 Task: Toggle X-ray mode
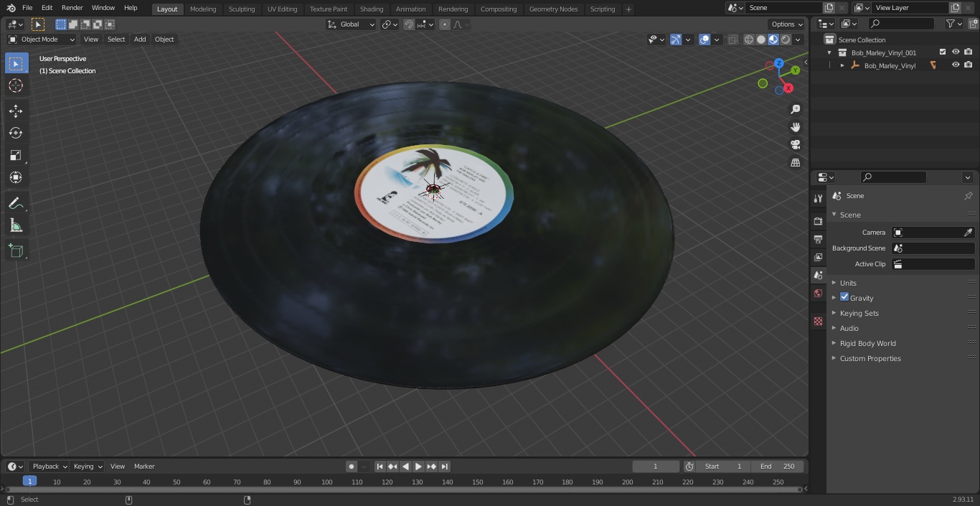[732, 39]
